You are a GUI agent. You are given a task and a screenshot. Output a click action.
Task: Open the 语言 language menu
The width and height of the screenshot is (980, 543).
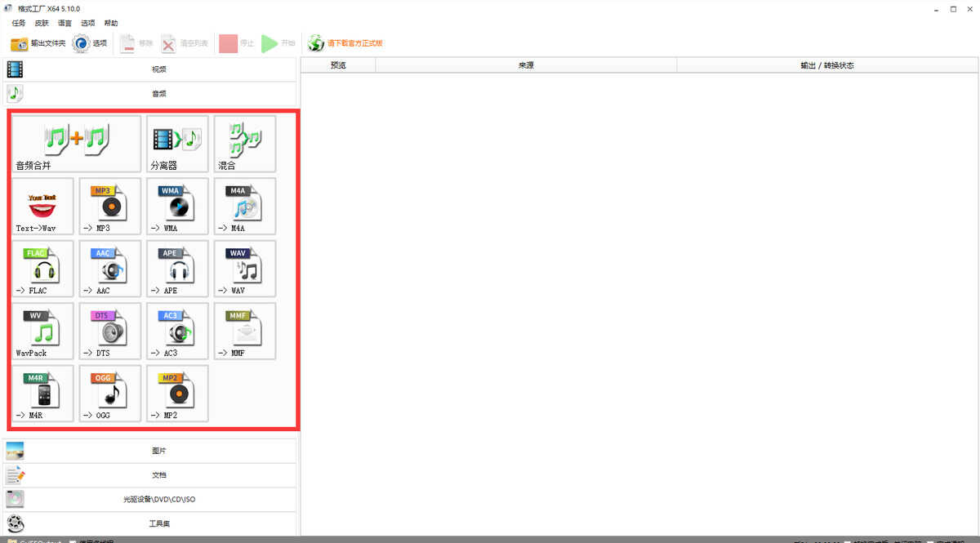tap(65, 23)
